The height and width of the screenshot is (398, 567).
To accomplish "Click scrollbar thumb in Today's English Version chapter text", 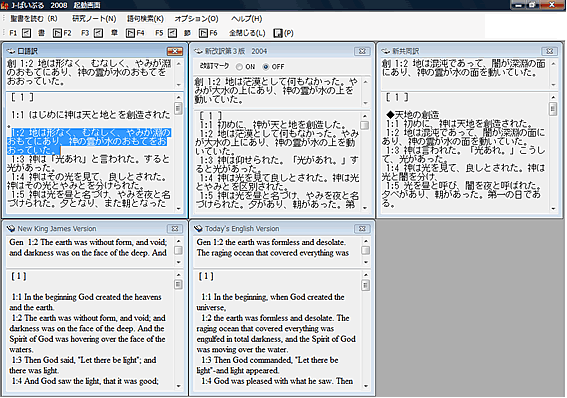I will point(366,285).
